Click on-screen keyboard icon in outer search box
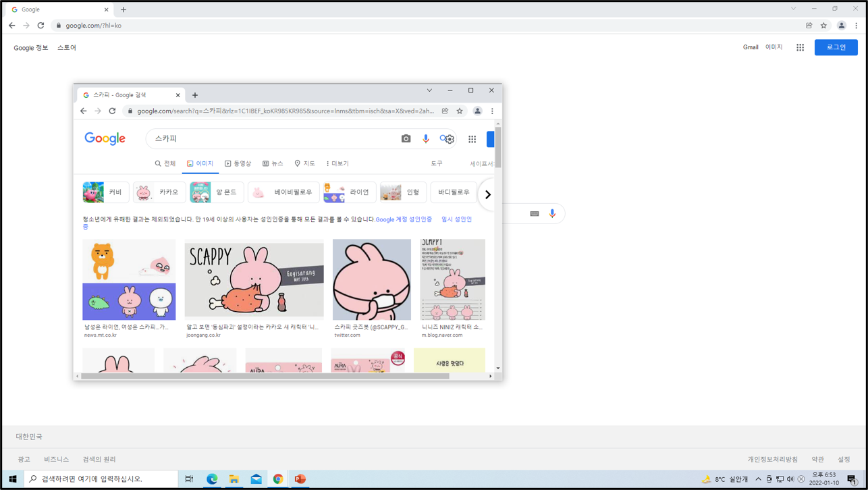Screen dimensions: 868x490 point(535,214)
